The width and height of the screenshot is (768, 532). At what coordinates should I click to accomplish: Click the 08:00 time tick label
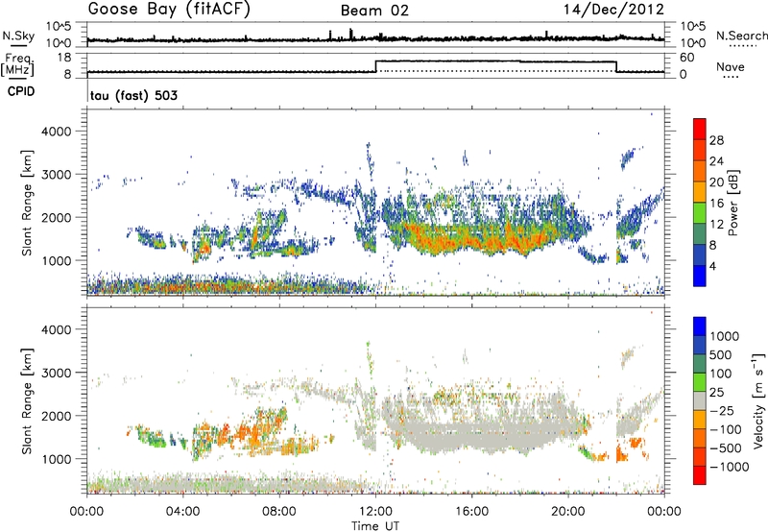[278, 512]
